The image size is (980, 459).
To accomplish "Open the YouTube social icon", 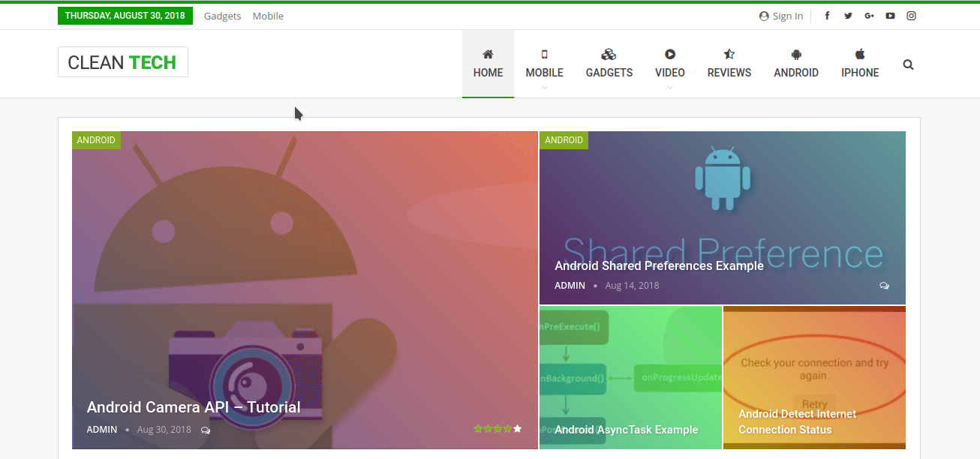I will 890,16.
